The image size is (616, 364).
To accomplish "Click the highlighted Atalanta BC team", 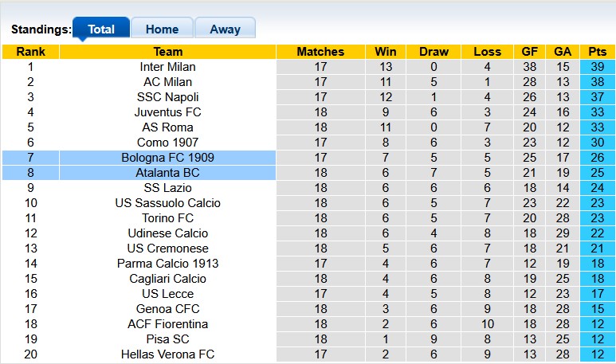I will click(167, 173).
